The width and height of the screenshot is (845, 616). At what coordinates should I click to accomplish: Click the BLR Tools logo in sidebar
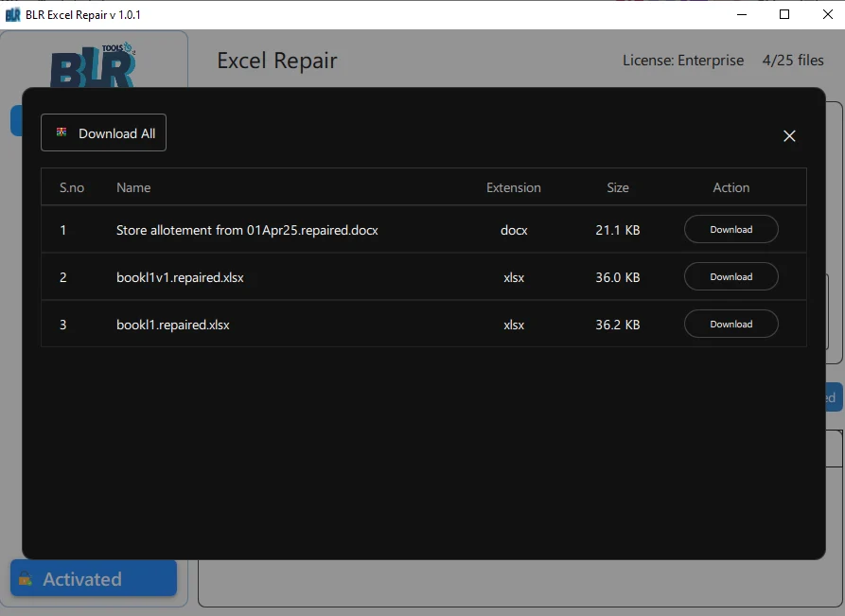(x=92, y=68)
